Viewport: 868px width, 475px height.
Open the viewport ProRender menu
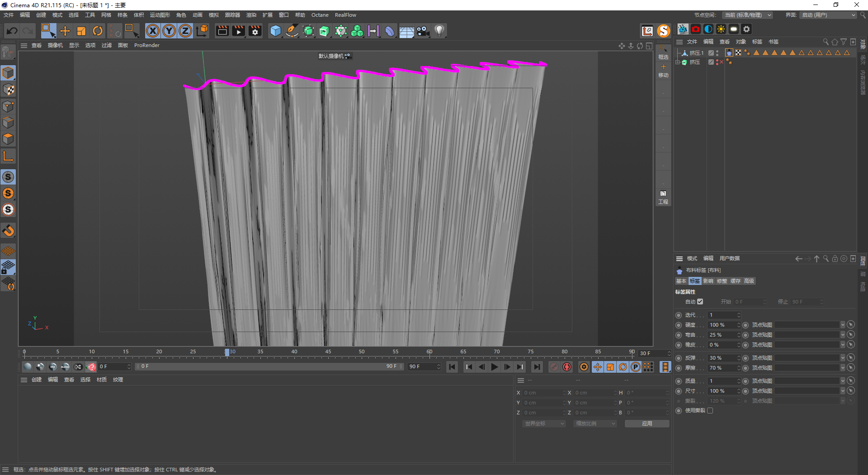pos(147,45)
